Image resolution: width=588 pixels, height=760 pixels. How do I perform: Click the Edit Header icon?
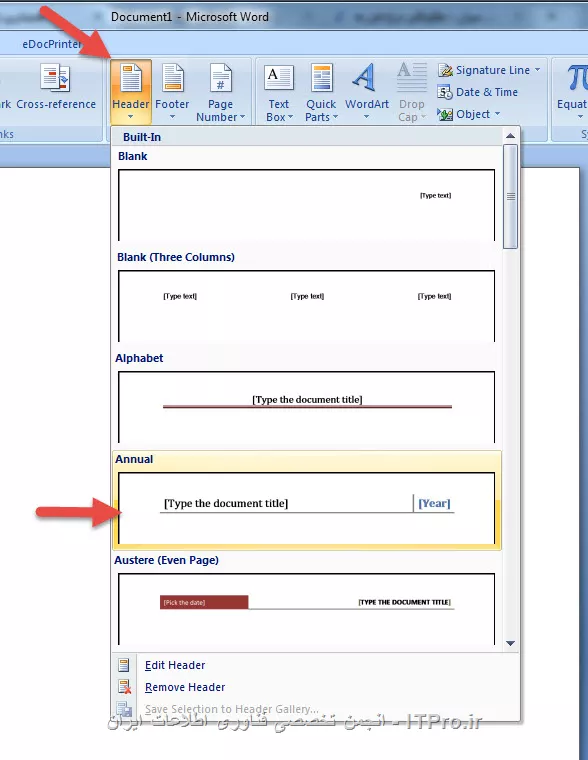tap(124, 665)
